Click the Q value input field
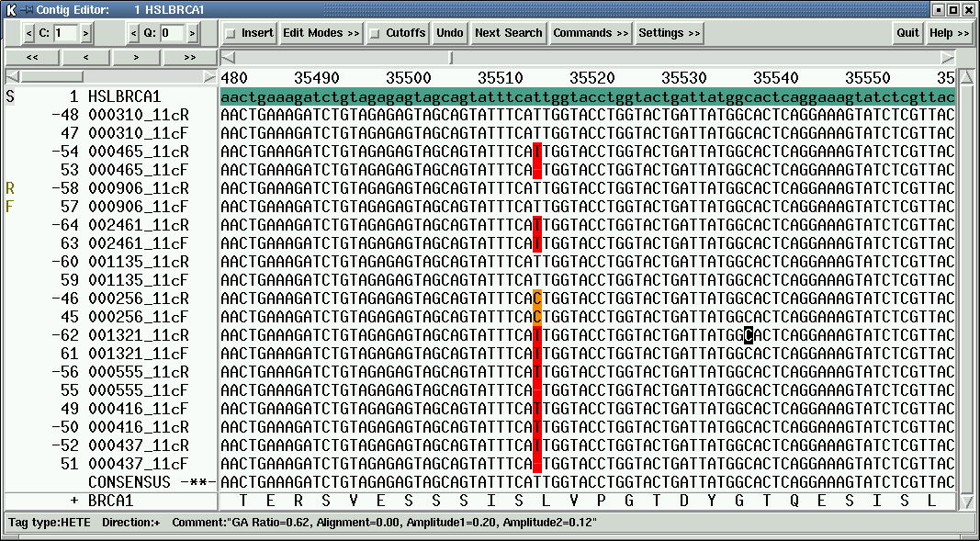The width and height of the screenshot is (980, 541). pos(172,33)
